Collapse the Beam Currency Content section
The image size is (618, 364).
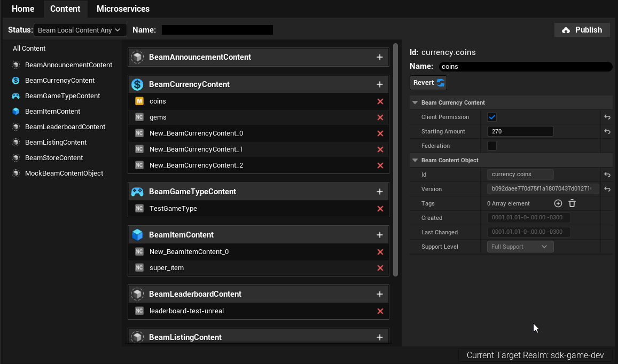[x=415, y=102]
